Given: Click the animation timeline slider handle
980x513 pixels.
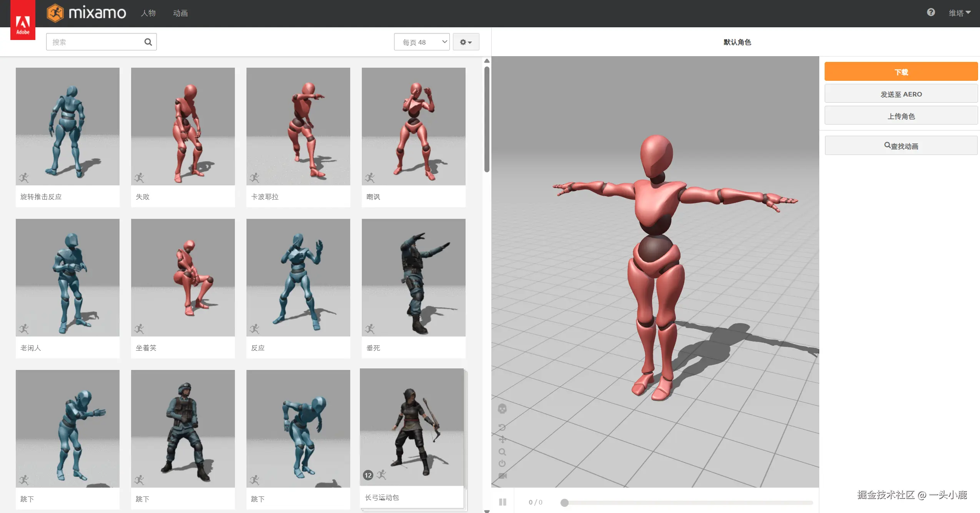Looking at the screenshot, I should 564,503.
